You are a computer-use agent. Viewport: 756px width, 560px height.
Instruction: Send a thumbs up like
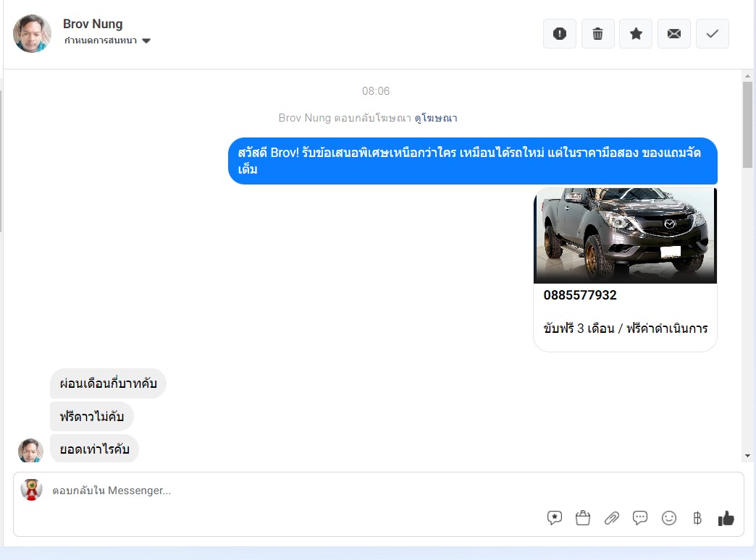726,518
